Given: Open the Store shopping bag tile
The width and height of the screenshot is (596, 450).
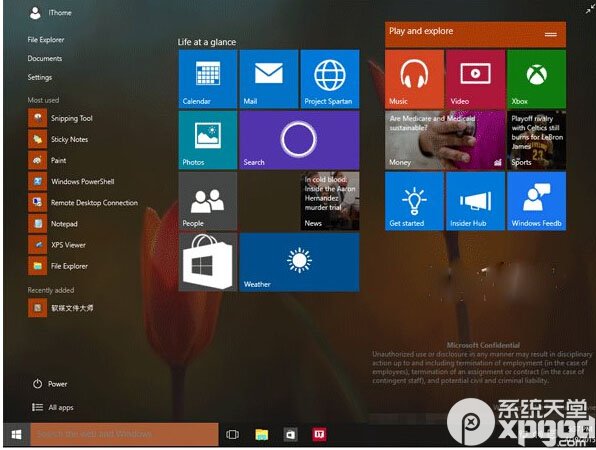Looking at the screenshot, I should tap(208, 262).
